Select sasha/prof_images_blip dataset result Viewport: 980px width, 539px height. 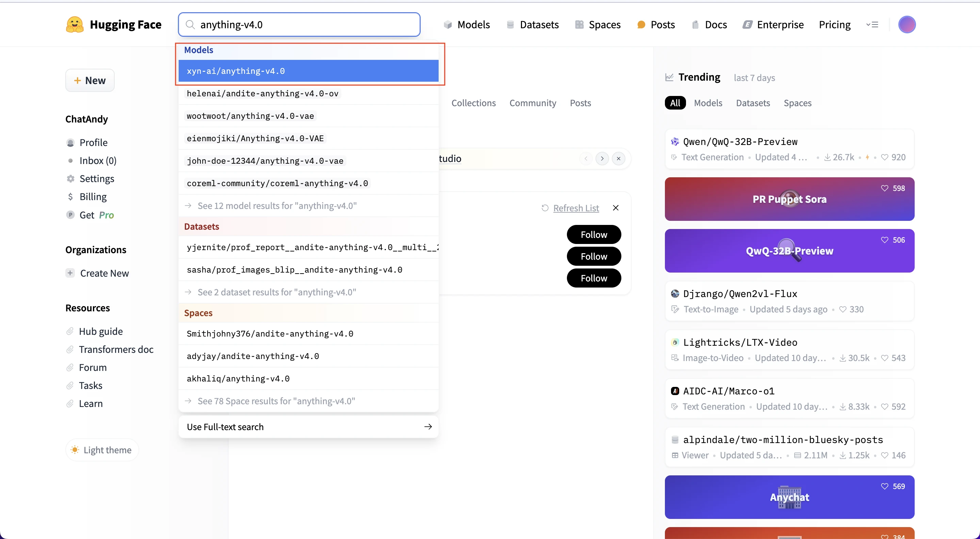coord(309,270)
